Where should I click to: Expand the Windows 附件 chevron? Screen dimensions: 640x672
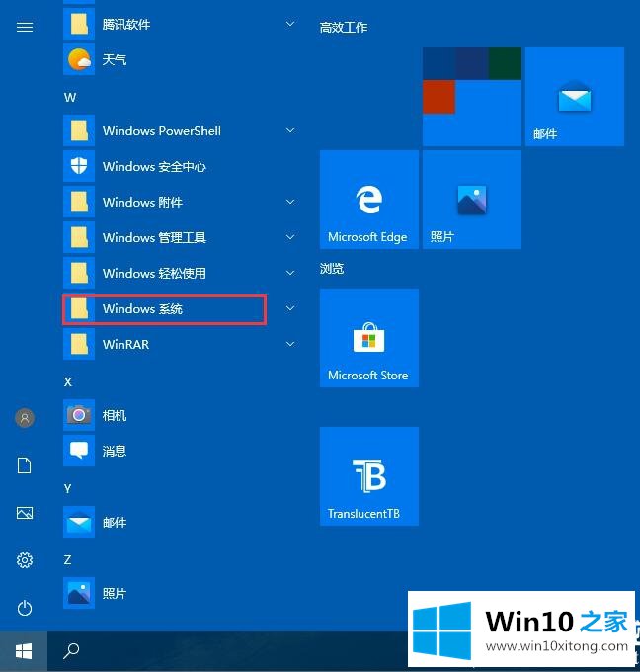tap(290, 202)
